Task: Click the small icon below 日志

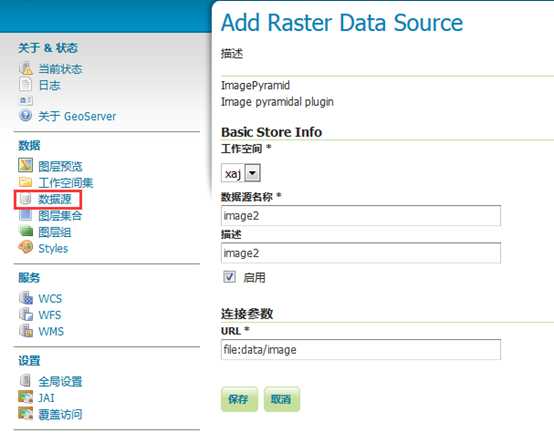Action: tap(25, 101)
